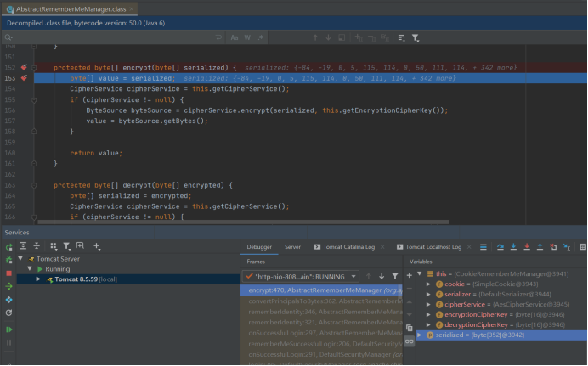Click the Step Over debugger icon

tap(500, 247)
